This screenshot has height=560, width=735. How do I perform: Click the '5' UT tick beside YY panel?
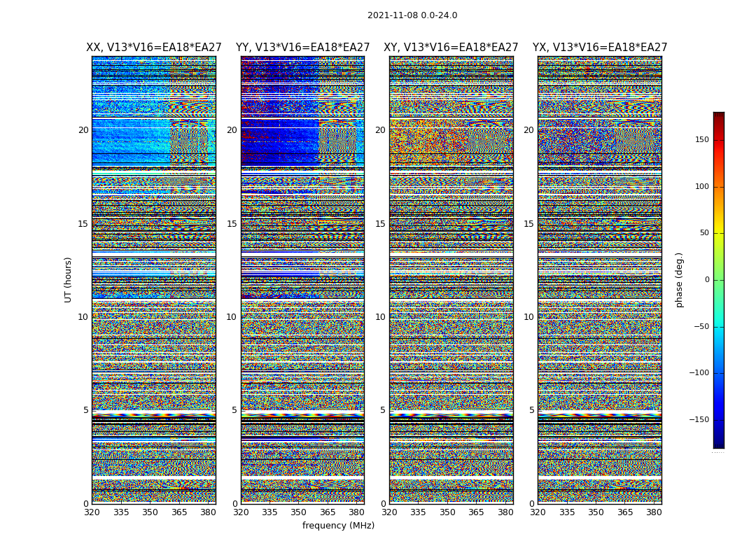234,410
